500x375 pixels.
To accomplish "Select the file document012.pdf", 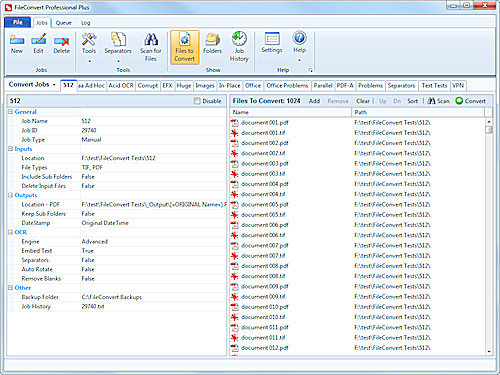I will (x=265, y=348).
